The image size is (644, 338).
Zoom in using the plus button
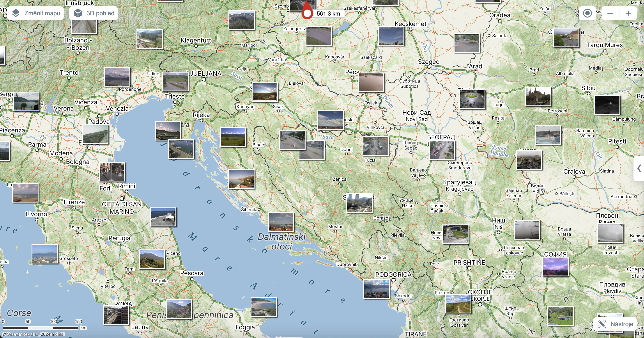click(x=628, y=13)
